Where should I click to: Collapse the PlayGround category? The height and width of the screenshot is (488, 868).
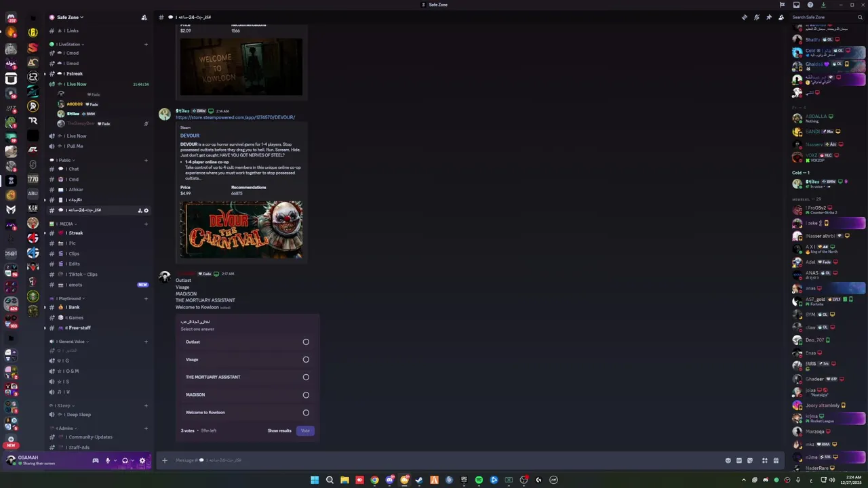click(x=68, y=298)
